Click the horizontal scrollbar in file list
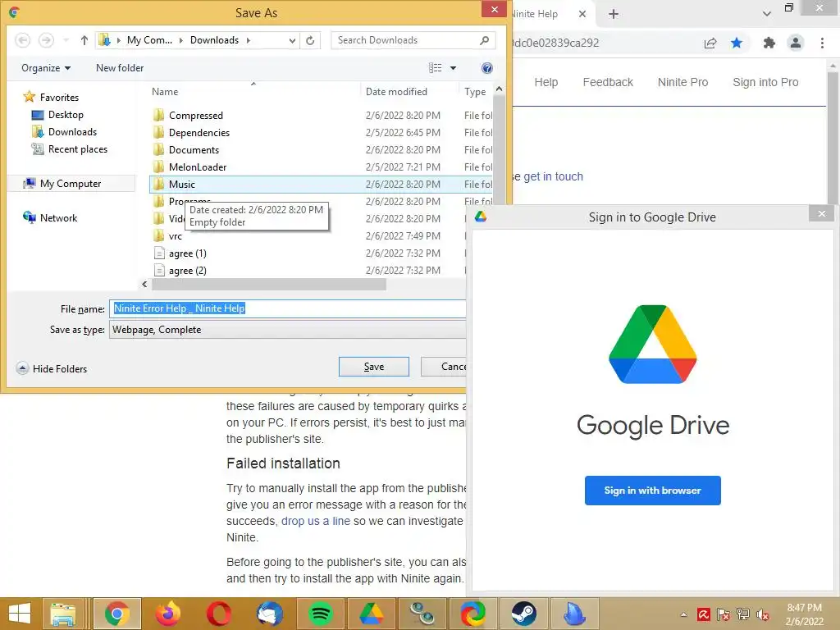Viewport: 840px width, 630px height. click(268, 285)
